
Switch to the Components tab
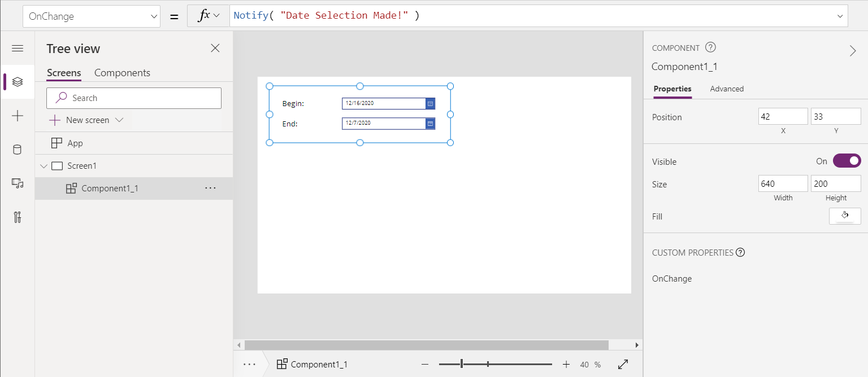(122, 73)
